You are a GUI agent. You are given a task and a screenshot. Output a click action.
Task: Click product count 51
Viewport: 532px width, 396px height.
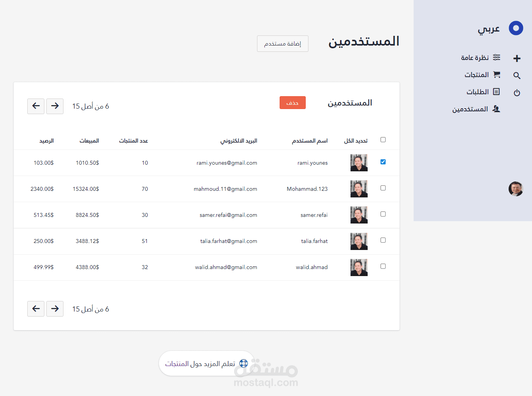[145, 241]
